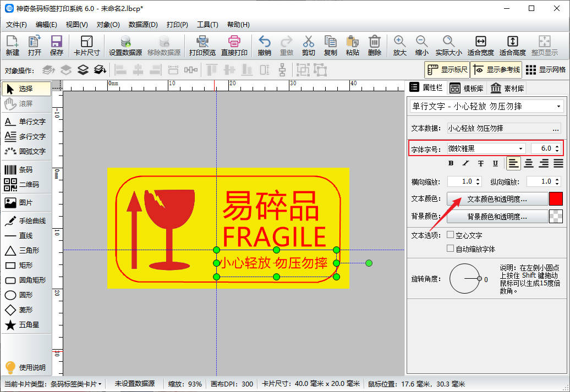
Task: Select the 菱形 diamond tool
Action: click(26, 310)
